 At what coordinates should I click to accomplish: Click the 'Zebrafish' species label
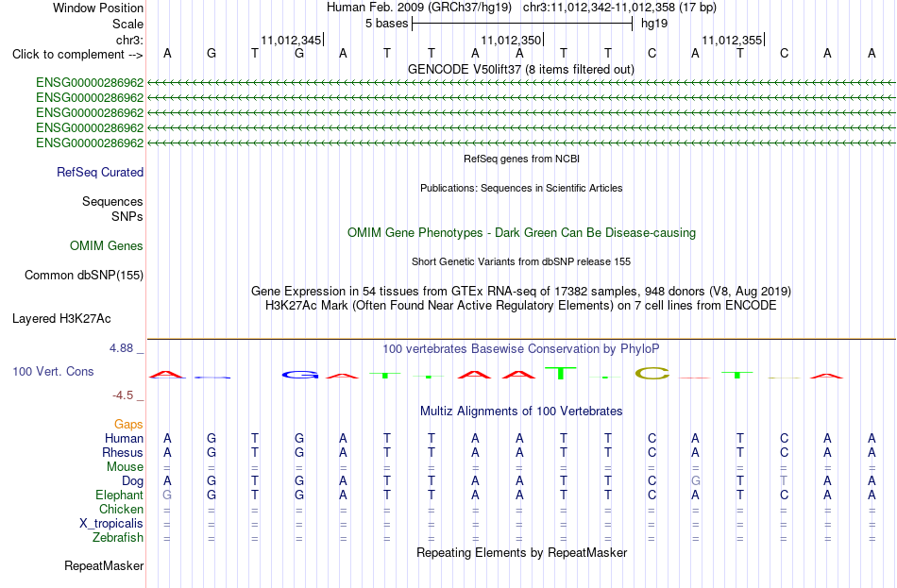pos(118,538)
